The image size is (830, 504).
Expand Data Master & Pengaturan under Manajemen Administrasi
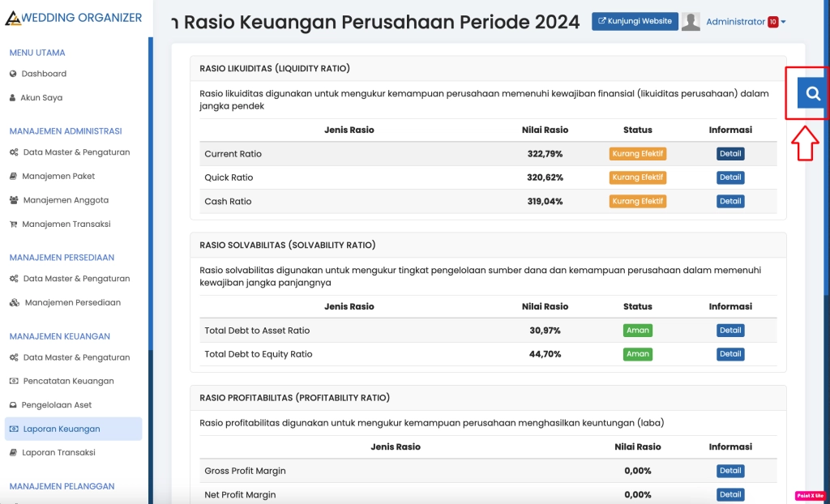(x=76, y=152)
